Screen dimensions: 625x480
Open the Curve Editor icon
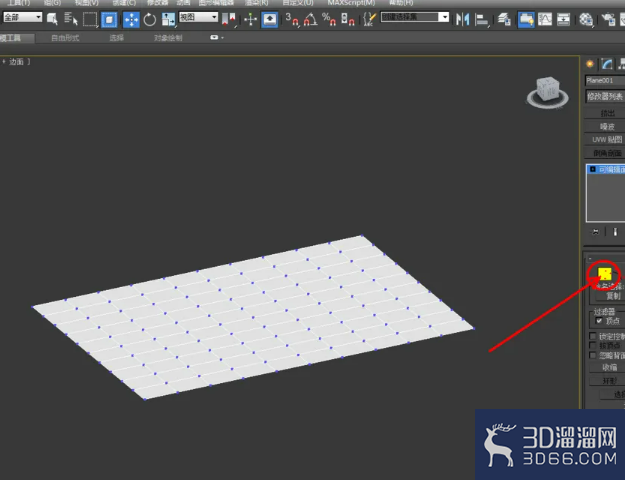[x=545, y=19]
